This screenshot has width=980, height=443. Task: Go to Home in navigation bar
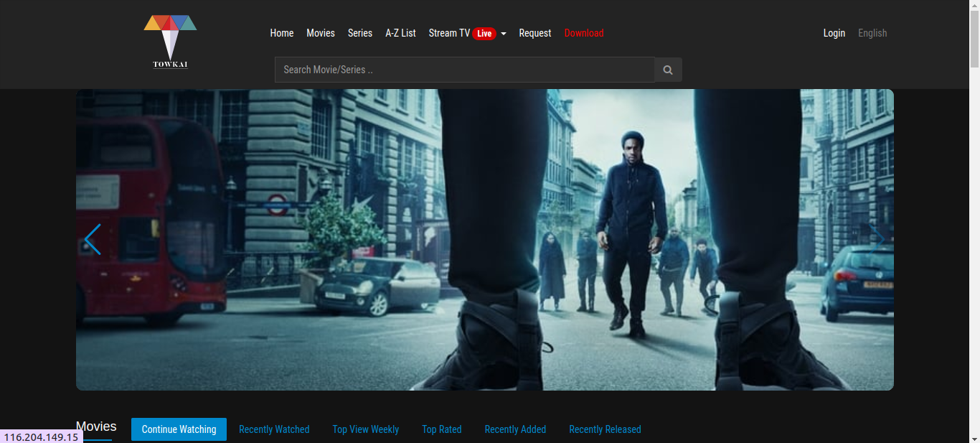point(281,33)
